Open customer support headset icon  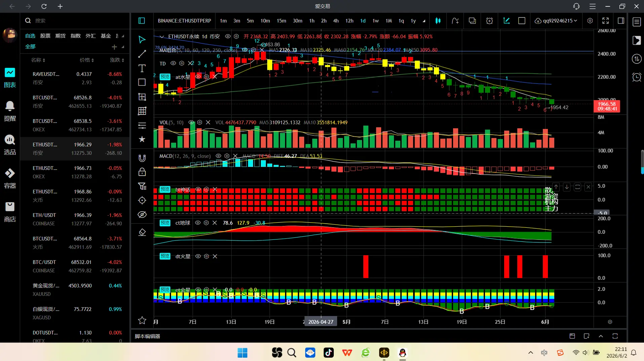[x=576, y=6]
